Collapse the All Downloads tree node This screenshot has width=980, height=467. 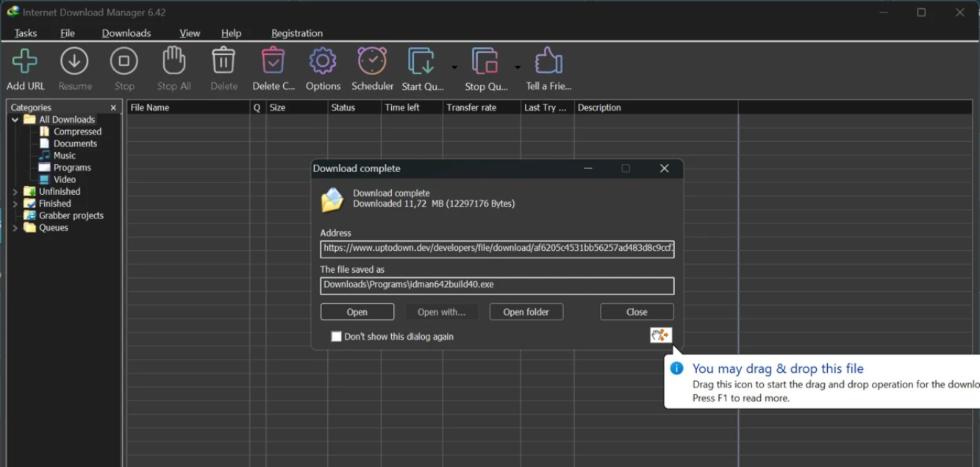15,120
